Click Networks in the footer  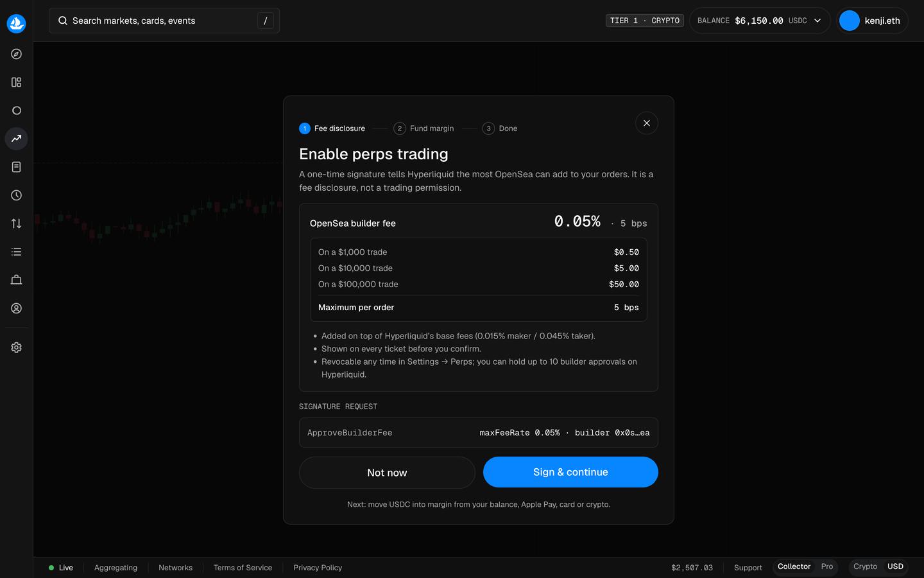pos(175,568)
